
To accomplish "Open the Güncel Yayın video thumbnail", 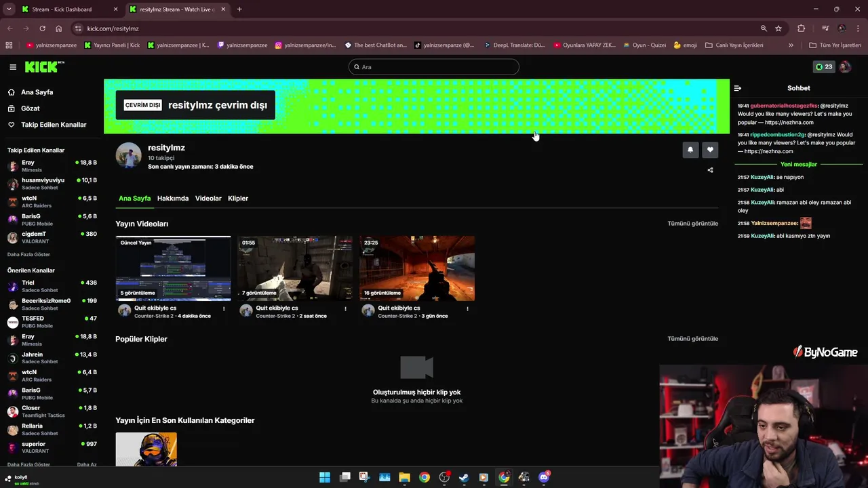I will point(173,268).
